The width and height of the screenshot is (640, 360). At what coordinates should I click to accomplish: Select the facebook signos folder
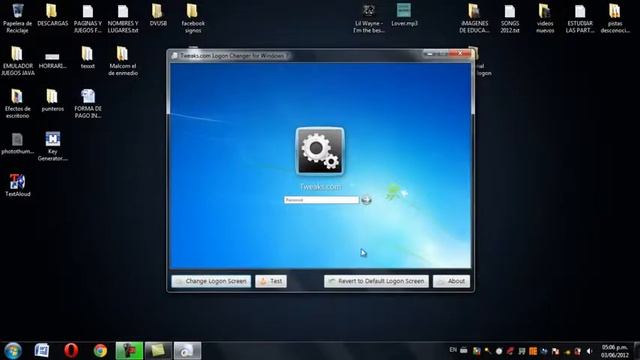click(193, 18)
